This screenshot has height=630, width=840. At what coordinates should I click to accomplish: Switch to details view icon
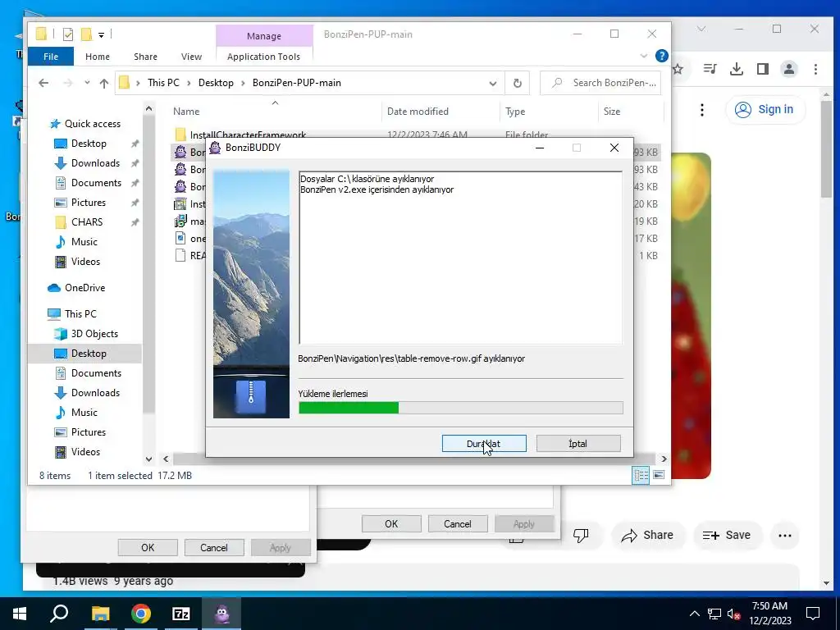tap(641, 475)
